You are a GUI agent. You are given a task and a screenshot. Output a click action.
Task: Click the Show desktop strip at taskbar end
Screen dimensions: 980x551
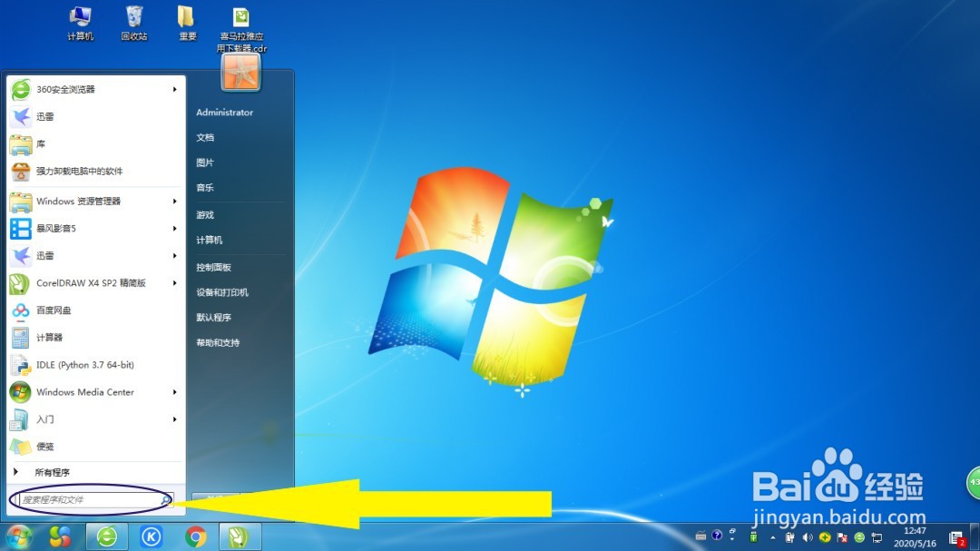tap(975, 536)
